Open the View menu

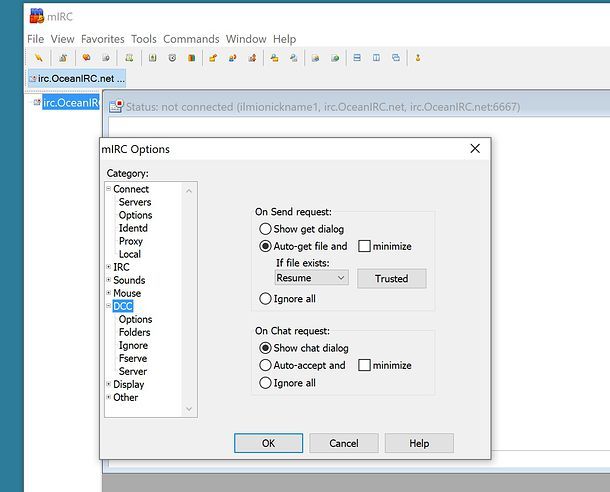point(62,39)
